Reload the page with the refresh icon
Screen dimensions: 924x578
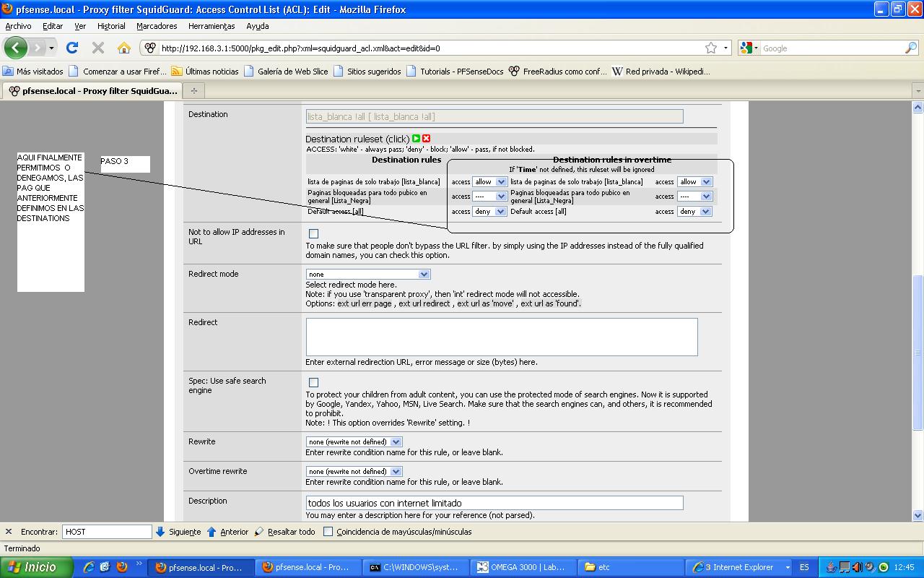click(x=72, y=48)
